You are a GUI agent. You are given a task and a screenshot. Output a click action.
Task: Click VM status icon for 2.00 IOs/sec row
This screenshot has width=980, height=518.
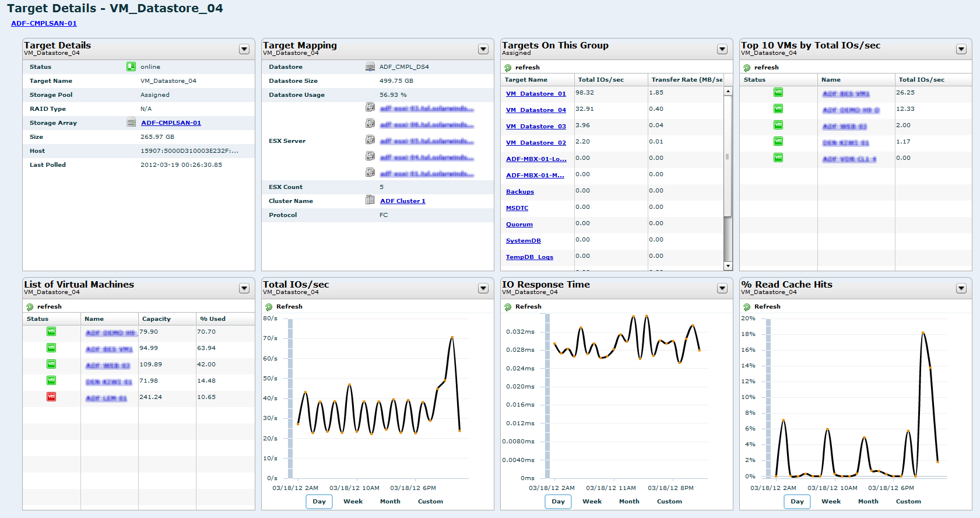(x=778, y=125)
